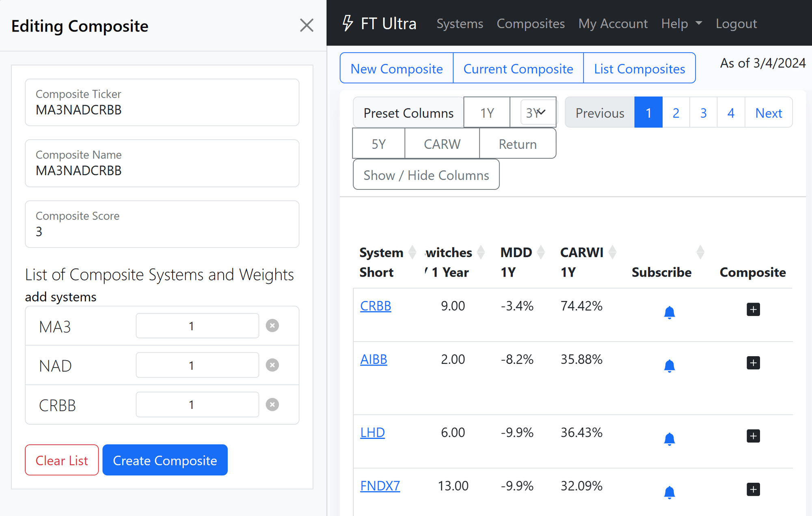The width and height of the screenshot is (812, 516).
Task: Add FNDX7 to composite with plus icon
Action: pos(753,489)
